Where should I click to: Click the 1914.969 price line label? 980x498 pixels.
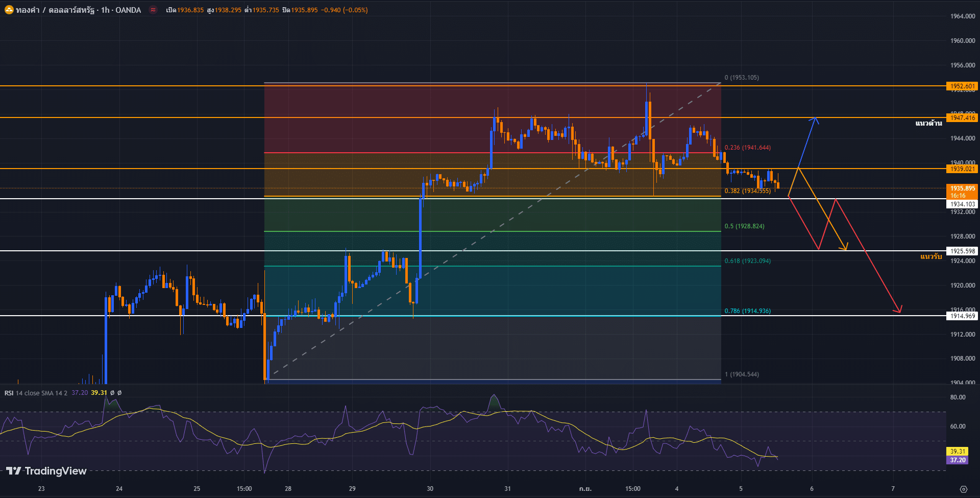click(962, 316)
